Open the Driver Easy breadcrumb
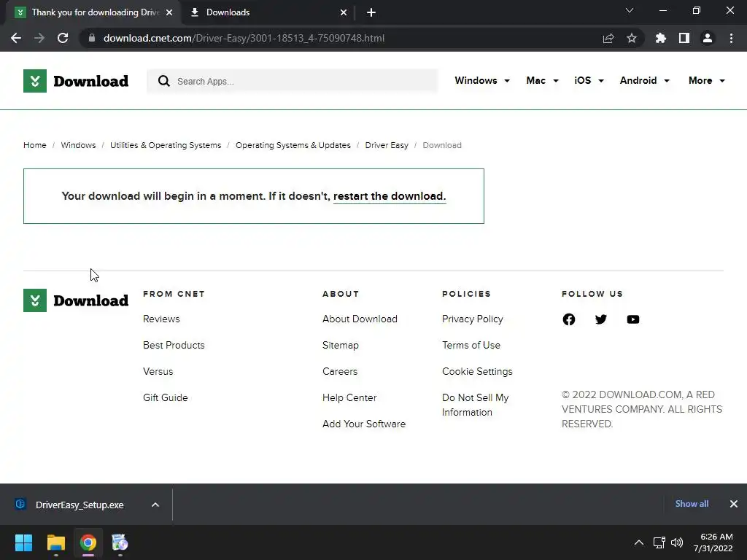Viewport: 747px width, 560px height. 387,145
